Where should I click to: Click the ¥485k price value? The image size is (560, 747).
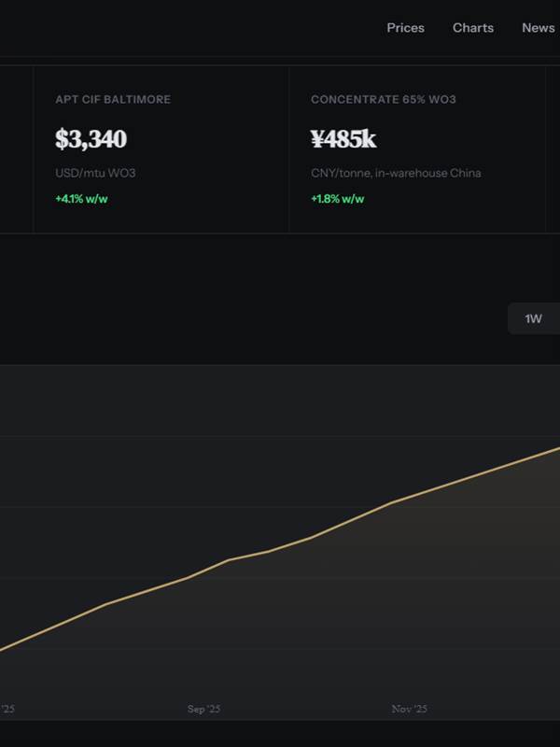pyautogui.click(x=343, y=139)
